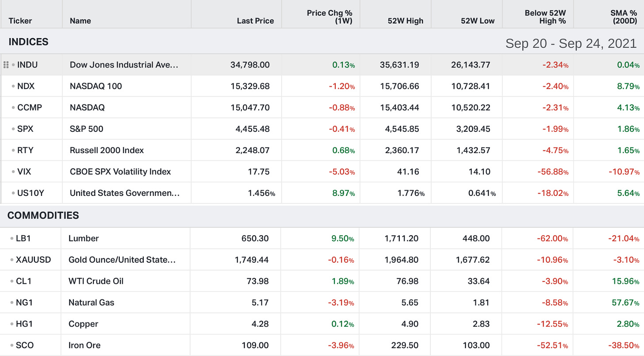644x356 pixels.
Task: Open the Iron Ore name cell
Action: [x=84, y=345]
